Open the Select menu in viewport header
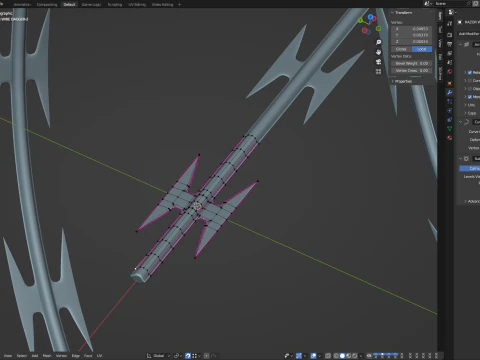This screenshot has height=360, width=480. click(x=22, y=356)
